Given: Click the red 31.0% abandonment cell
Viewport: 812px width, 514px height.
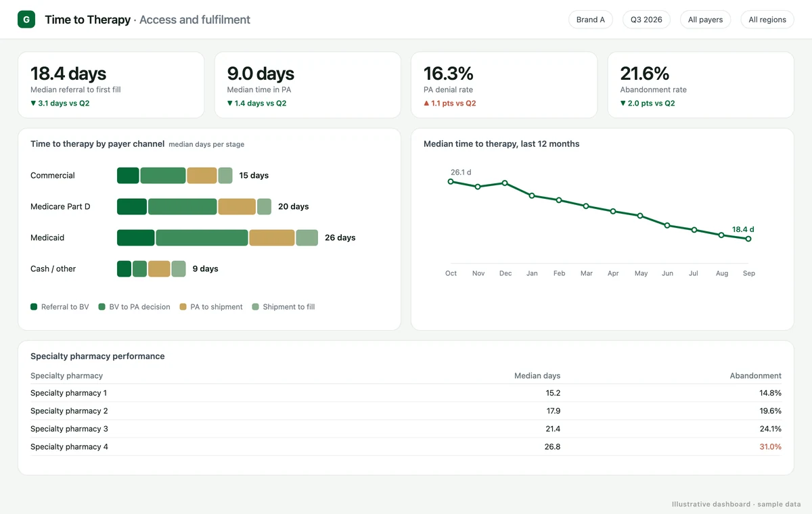Looking at the screenshot, I should (x=770, y=446).
